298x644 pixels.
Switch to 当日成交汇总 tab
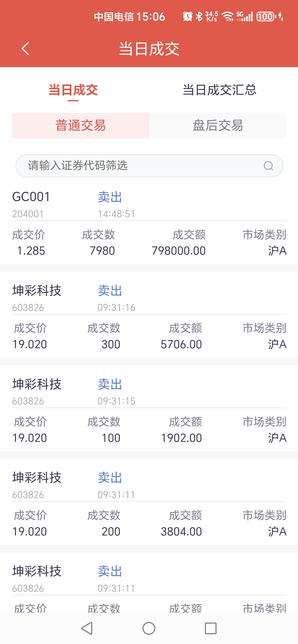pyautogui.click(x=219, y=90)
